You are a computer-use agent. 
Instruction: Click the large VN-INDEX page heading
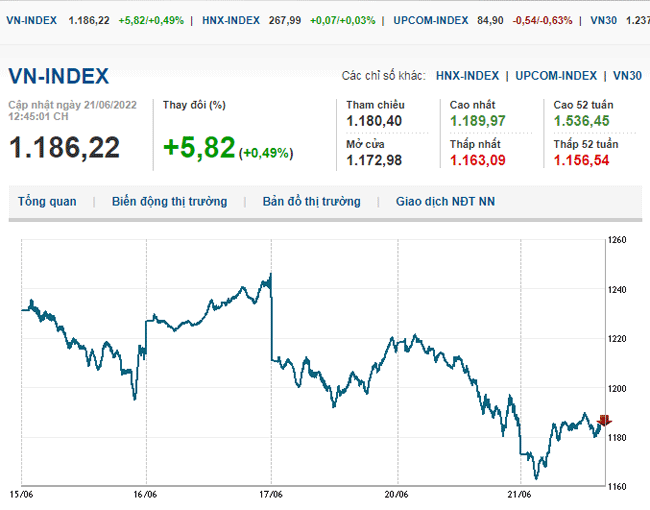click(59, 77)
